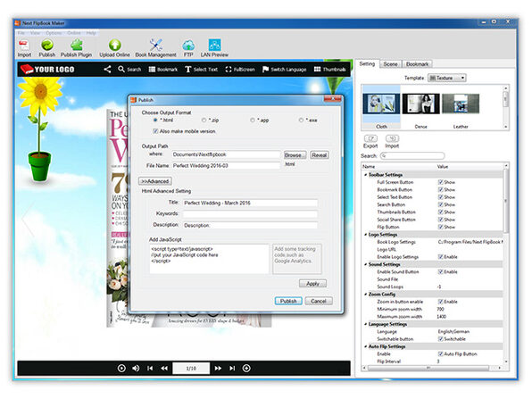The width and height of the screenshot is (532, 399).
Task: Show Thumbnails in flipbook toolbar
Action: [x=329, y=70]
